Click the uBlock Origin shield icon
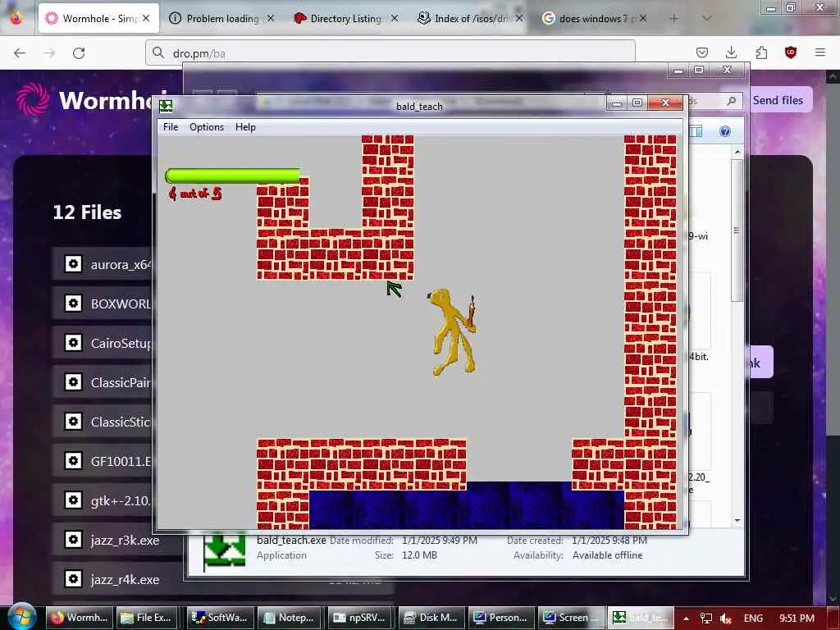Image resolution: width=840 pixels, height=630 pixels. pyautogui.click(x=791, y=52)
